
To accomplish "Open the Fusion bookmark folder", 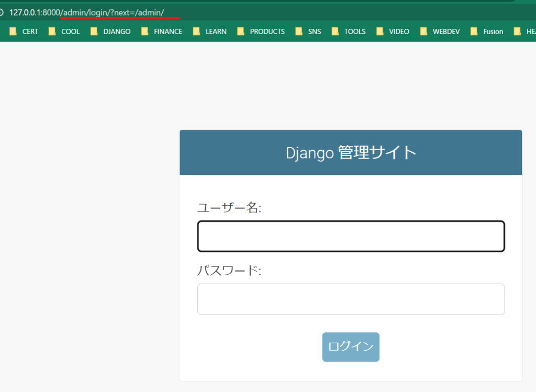I will (487, 31).
